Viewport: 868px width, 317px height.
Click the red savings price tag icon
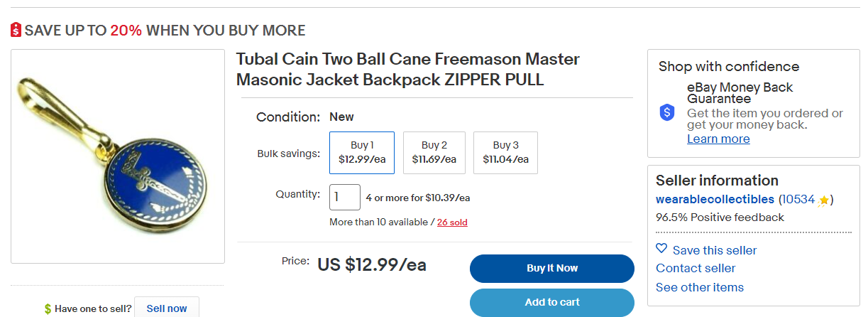16,30
